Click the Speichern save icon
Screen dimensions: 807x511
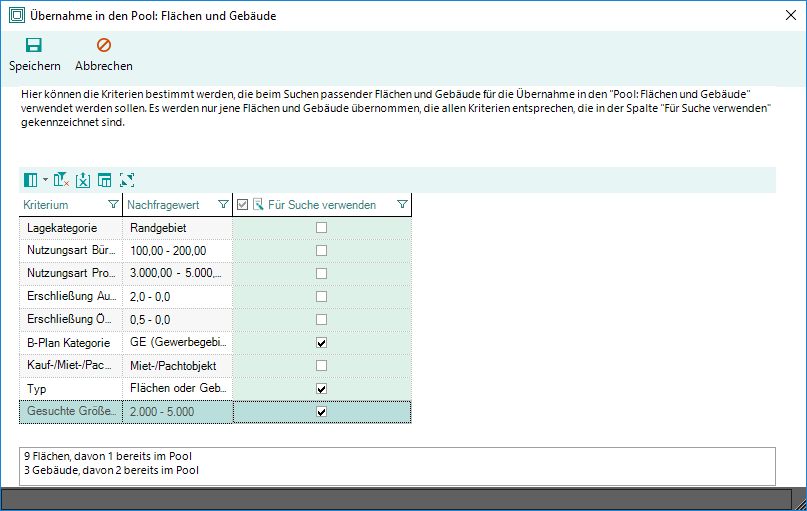(34, 46)
